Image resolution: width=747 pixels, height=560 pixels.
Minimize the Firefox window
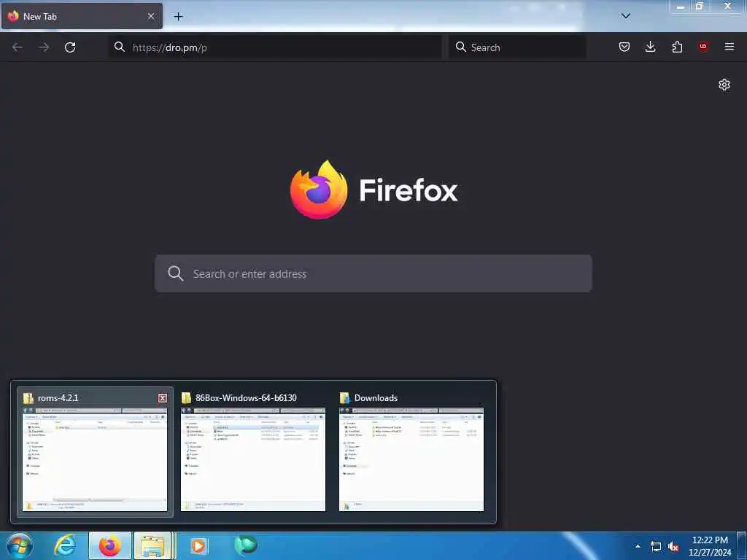[681, 7]
